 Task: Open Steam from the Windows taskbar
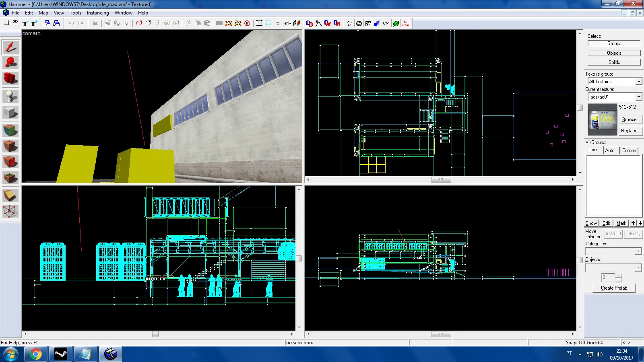[x=61, y=354]
